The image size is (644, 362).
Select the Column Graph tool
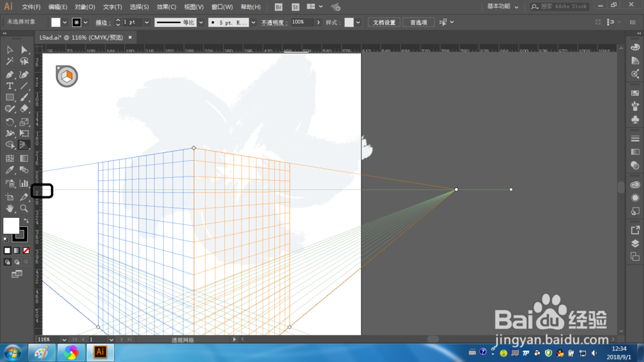(24, 184)
